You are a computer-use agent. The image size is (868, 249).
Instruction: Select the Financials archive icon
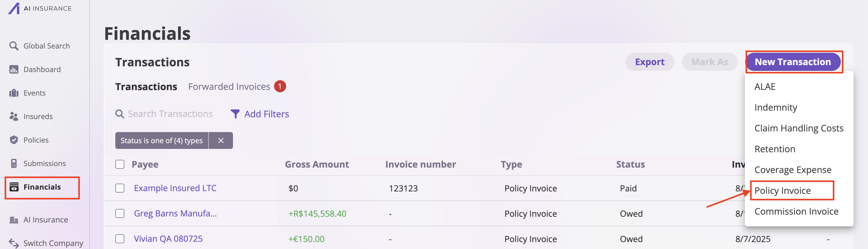point(14,187)
